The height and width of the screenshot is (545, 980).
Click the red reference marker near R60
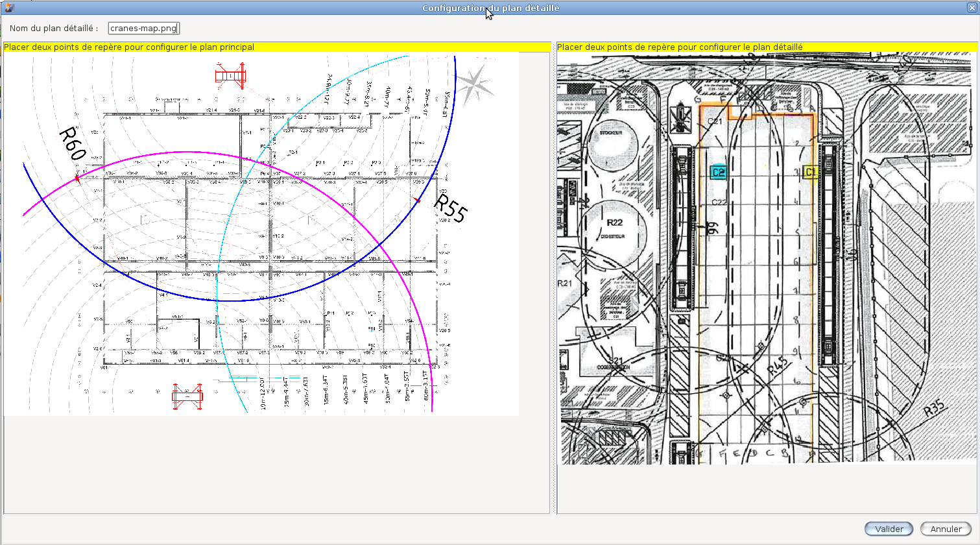77,178
